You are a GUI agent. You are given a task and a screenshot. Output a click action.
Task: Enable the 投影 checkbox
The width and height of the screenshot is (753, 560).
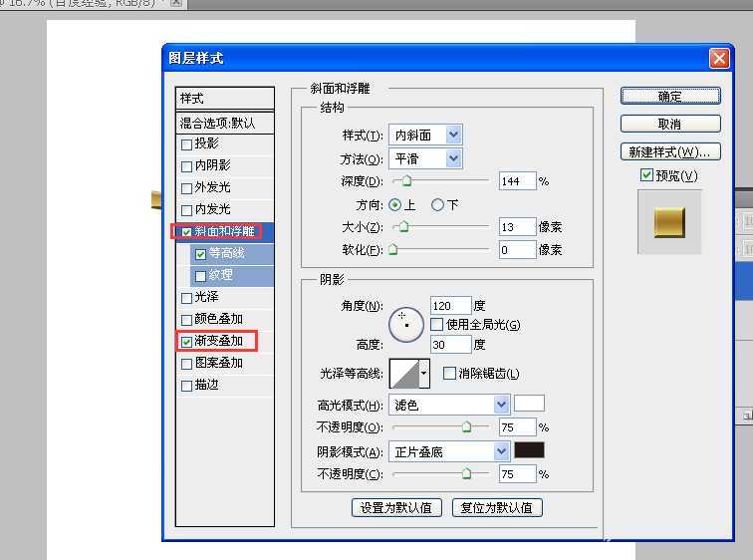click(187, 144)
